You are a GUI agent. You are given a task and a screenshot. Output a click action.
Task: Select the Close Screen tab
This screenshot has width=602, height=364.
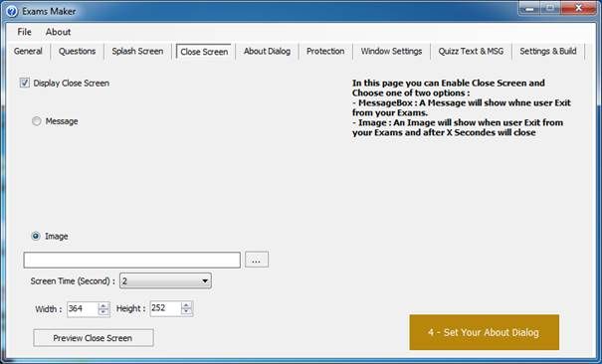pyautogui.click(x=204, y=52)
